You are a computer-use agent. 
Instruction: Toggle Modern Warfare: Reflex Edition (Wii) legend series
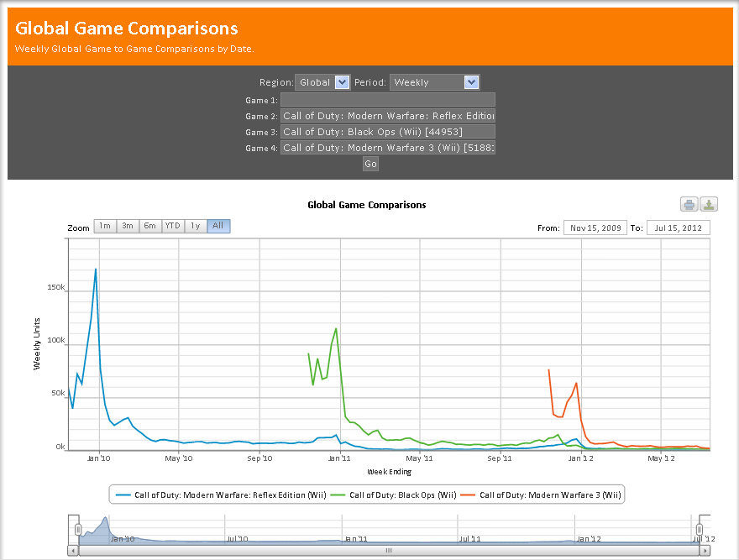pyautogui.click(x=221, y=495)
